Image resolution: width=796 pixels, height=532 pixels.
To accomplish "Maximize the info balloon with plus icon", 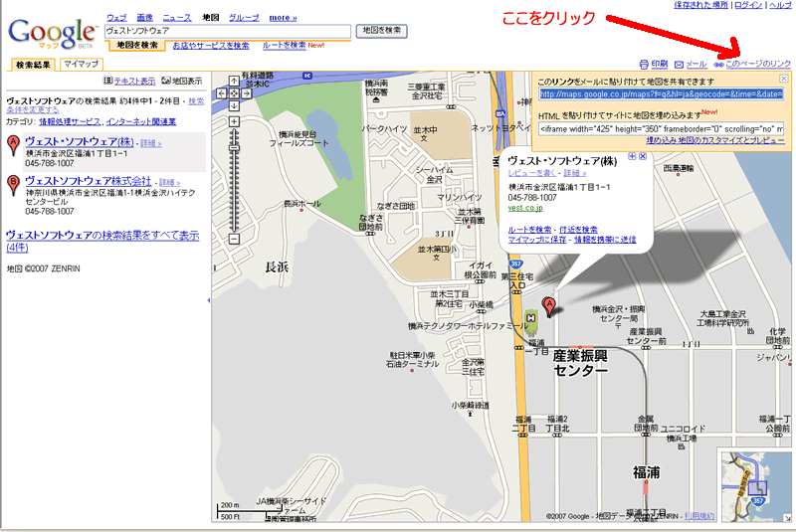I will coord(632,156).
